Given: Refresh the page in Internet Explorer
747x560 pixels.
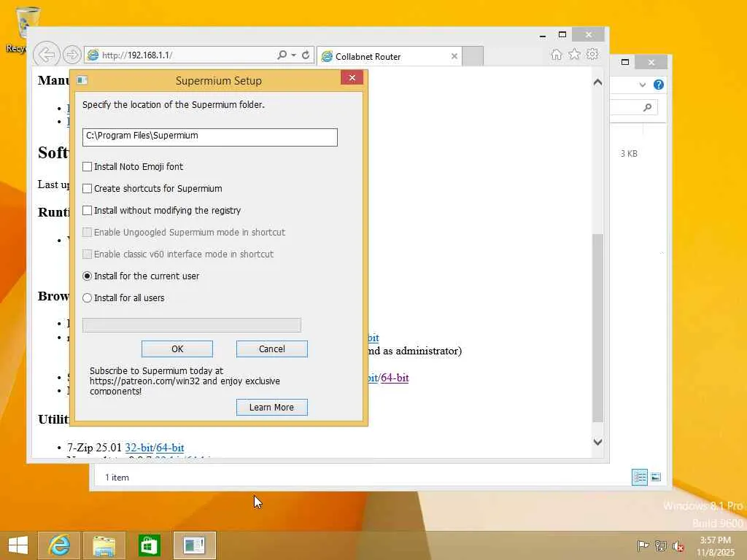Looking at the screenshot, I should click(306, 55).
